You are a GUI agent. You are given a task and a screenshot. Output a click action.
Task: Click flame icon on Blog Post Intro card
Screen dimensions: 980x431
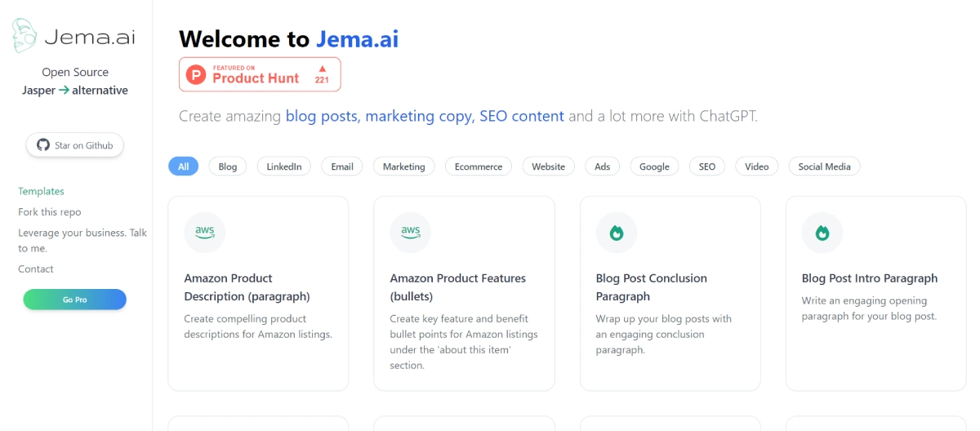pyautogui.click(x=822, y=233)
